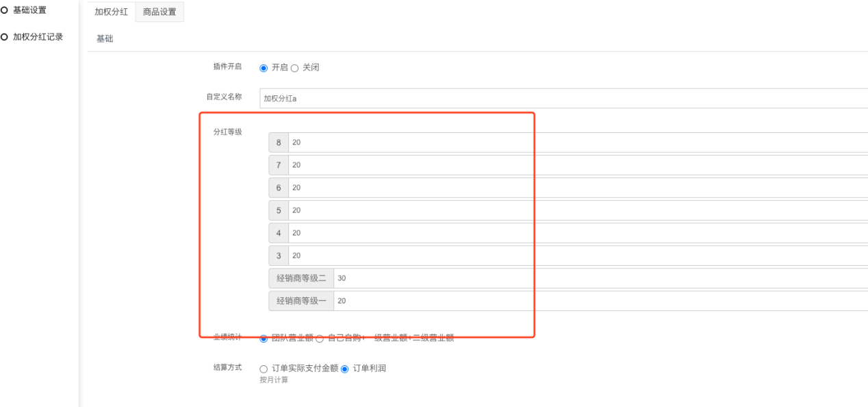
Task: Focus the level 4 dividend input
Action: click(x=575, y=233)
